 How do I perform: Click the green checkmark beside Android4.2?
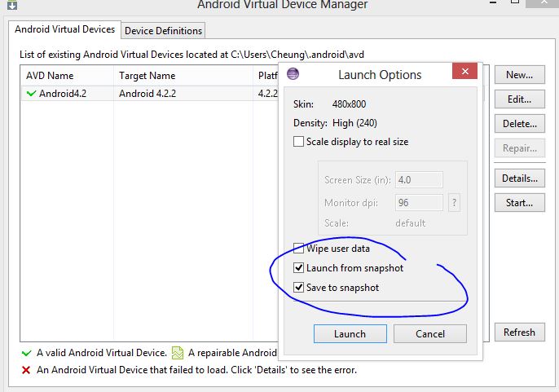31,94
